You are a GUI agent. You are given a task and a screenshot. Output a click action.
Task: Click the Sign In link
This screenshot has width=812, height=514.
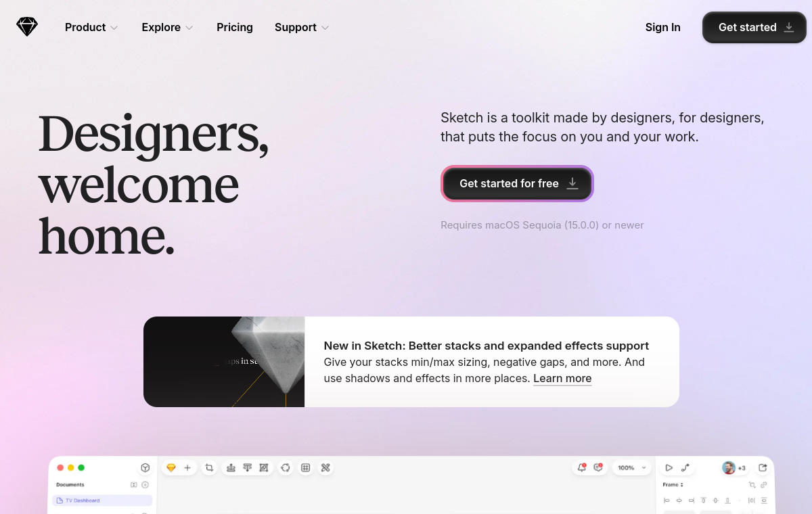pos(663,27)
